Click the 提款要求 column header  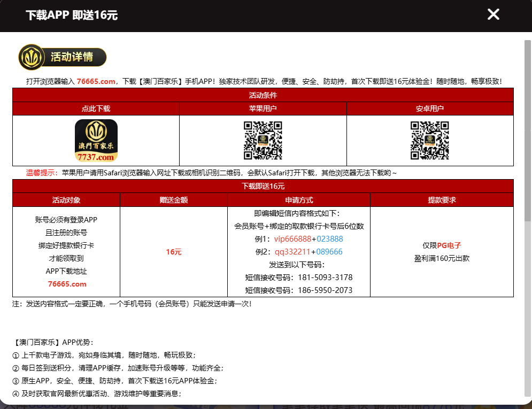(442, 200)
